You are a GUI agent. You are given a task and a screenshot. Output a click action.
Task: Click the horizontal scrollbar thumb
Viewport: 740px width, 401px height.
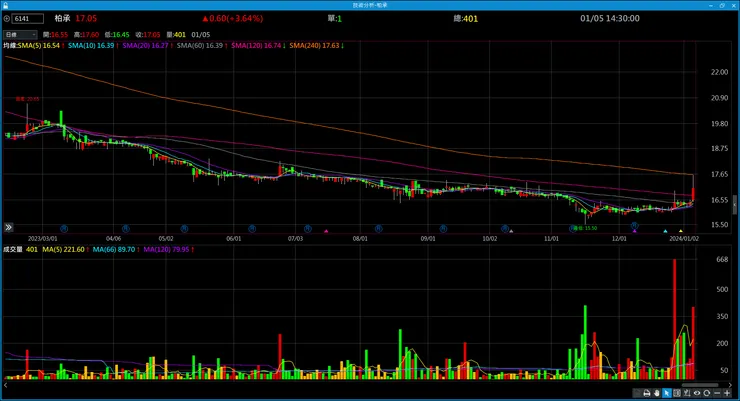point(700,385)
